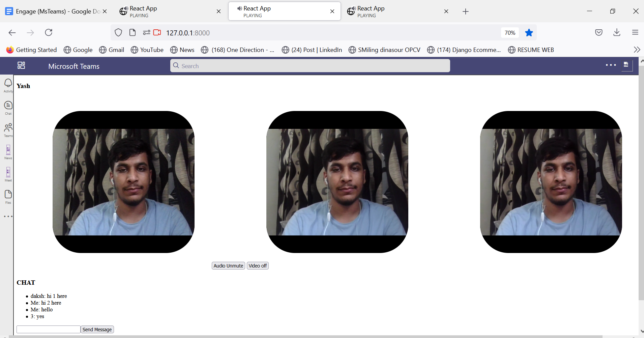The image size is (644, 338).
Task: Click the grid layout icon beside Microsoft Teams
Action: [21, 65]
